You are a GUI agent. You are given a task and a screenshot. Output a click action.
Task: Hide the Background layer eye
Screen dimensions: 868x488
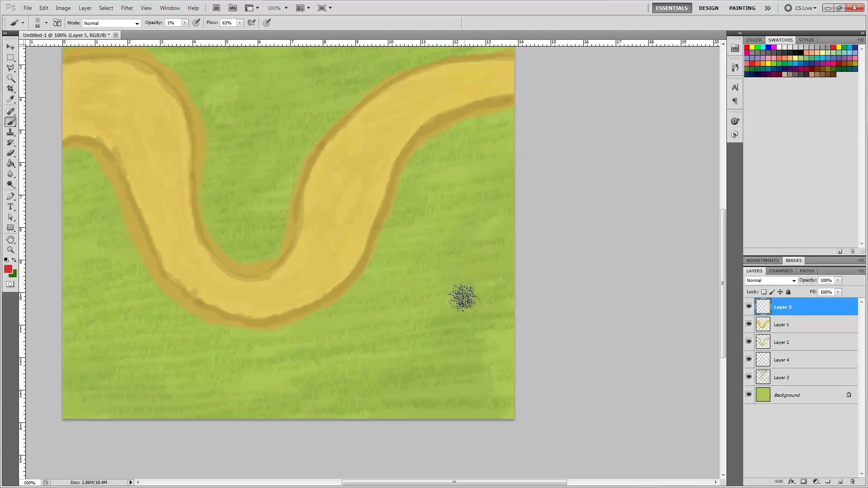click(x=749, y=395)
